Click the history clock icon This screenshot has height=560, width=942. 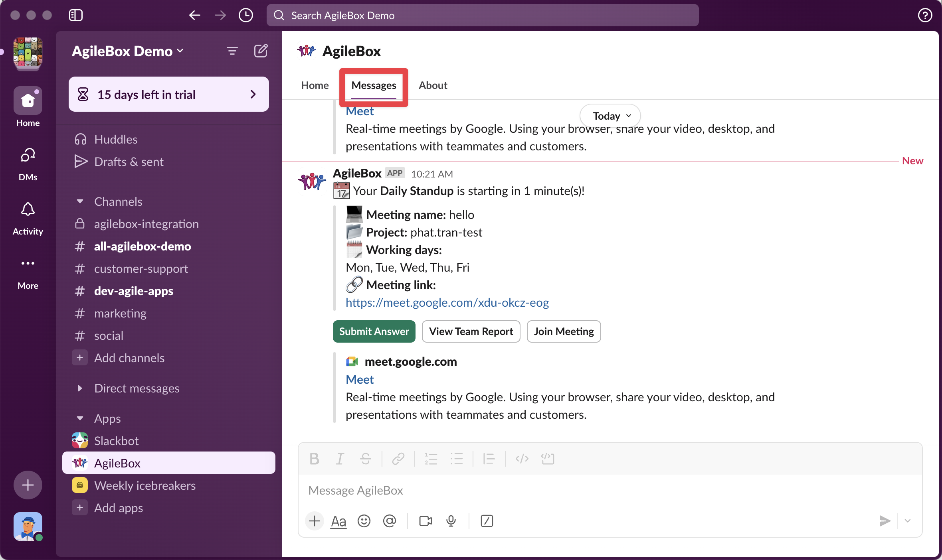245,15
